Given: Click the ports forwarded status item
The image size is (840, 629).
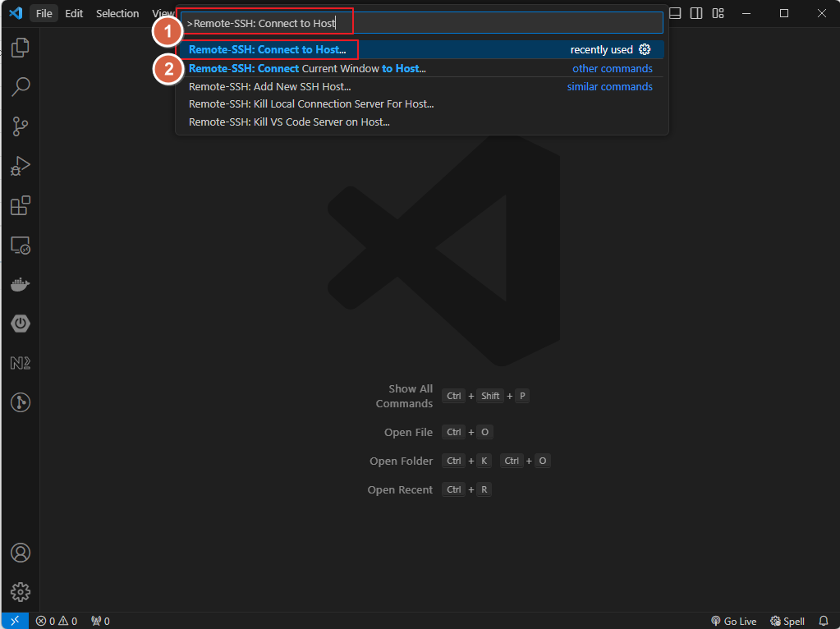Looking at the screenshot, I should [100, 621].
